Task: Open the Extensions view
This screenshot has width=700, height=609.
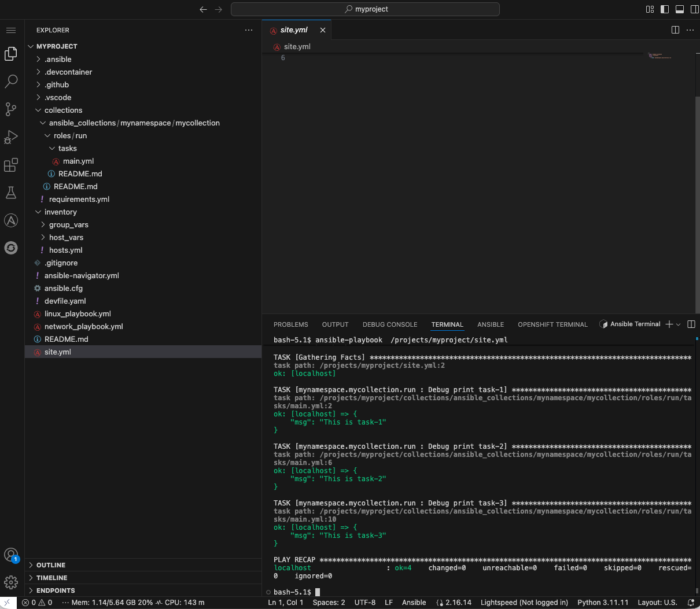Action: point(11,165)
